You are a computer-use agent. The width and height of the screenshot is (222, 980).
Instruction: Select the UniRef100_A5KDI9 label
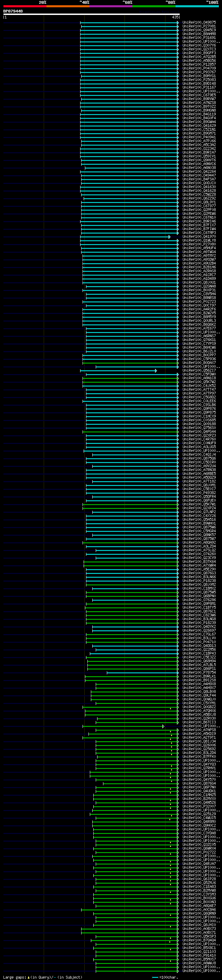pyautogui.click(x=199, y=734)
